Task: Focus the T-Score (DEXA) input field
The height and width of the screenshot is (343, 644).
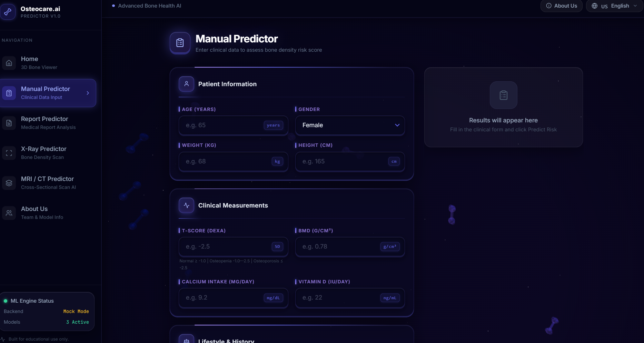Action: (x=234, y=246)
